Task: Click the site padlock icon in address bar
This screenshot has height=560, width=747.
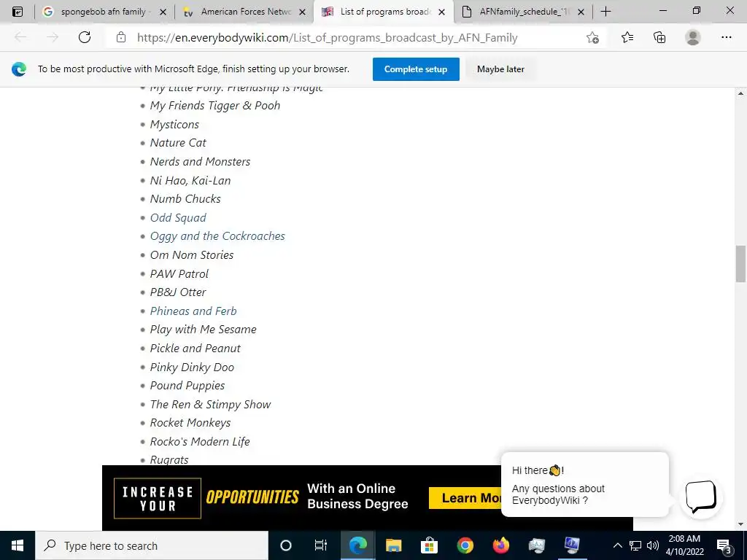Action: 121,37
